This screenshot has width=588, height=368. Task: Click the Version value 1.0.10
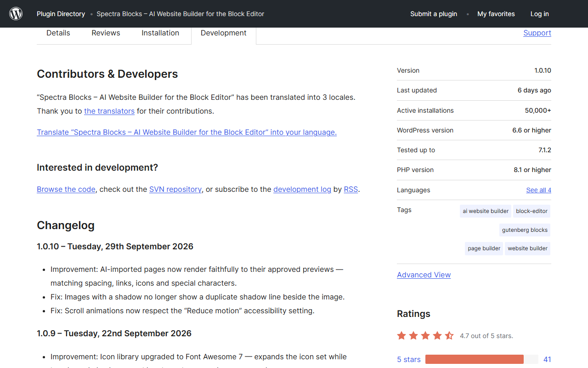pyautogui.click(x=543, y=70)
